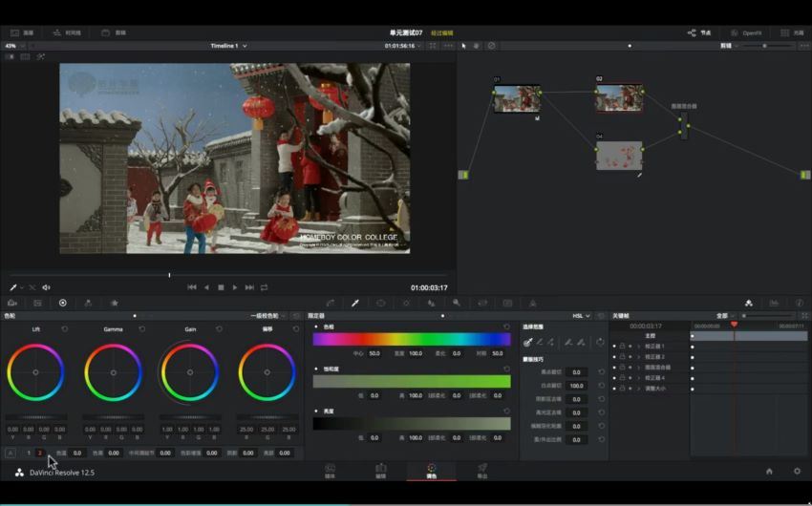Open the keyframes 全部 filter dropdown
Image resolution: width=812 pixels, height=506 pixels.
click(x=725, y=316)
